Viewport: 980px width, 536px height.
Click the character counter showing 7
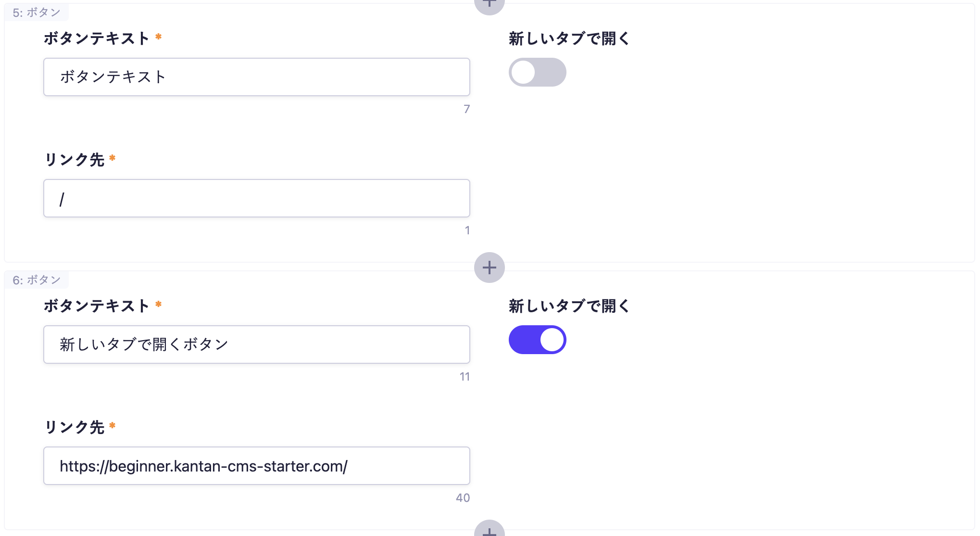(x=466, y=109)
